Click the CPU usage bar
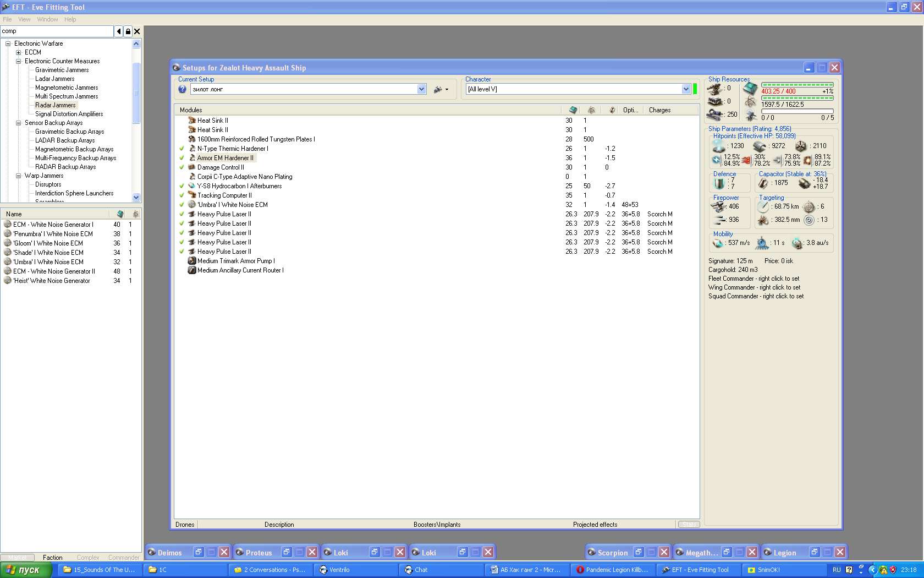This screenshot has height=578, width=924. pos(797,85)
